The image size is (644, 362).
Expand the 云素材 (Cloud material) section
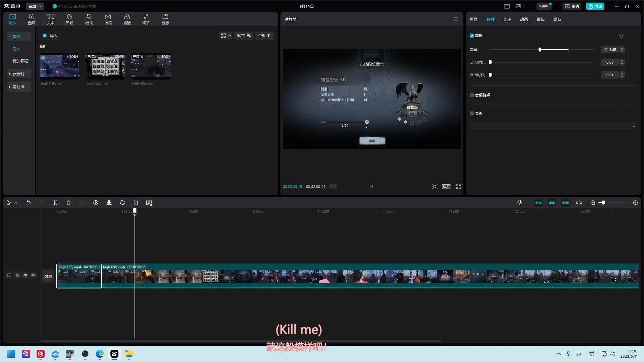coord(19,74)
